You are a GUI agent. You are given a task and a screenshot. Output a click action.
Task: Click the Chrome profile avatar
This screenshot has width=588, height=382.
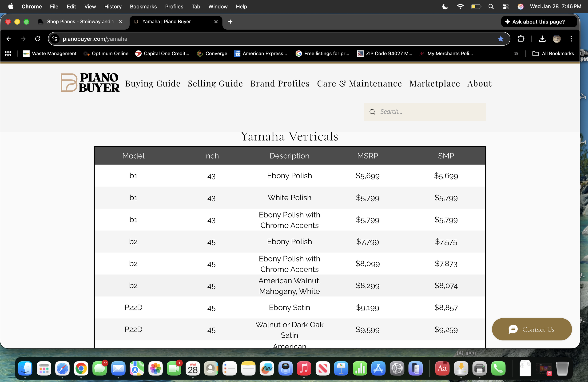pos(557,39)
